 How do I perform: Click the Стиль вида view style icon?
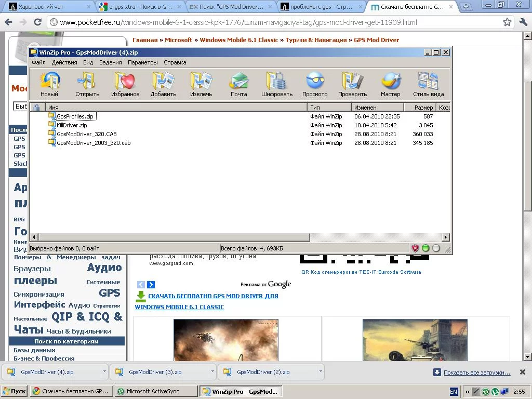(x=429, y=84)
